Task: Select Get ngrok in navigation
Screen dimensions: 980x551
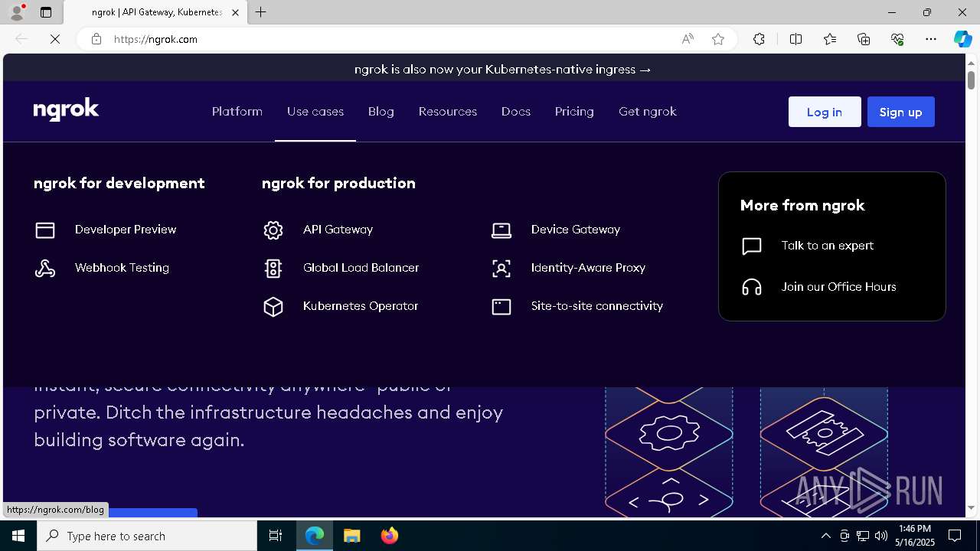Action: pyautogui.click(x=648, y=112)
